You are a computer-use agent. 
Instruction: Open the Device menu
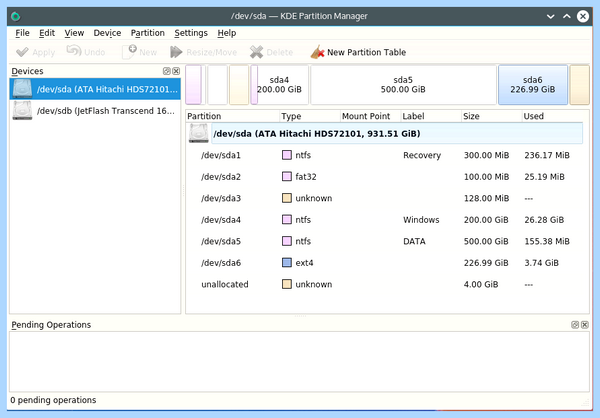(107, 33)
